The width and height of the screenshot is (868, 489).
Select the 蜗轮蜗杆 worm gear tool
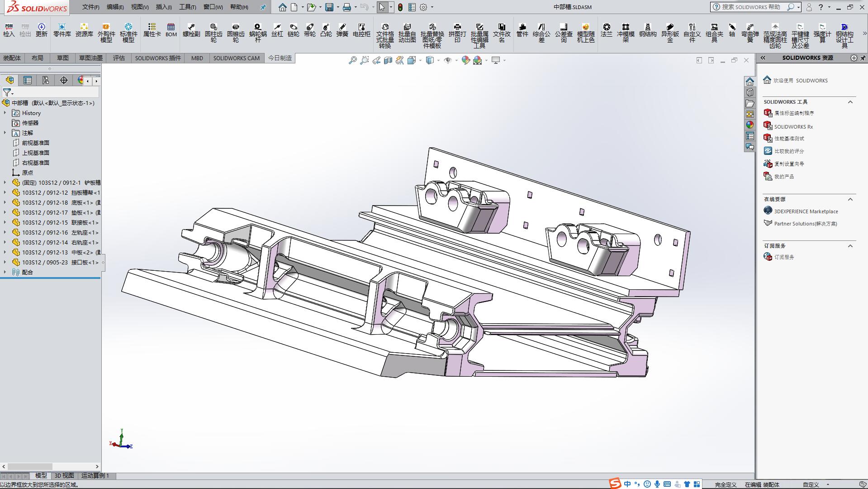click(x=258, y=33)
